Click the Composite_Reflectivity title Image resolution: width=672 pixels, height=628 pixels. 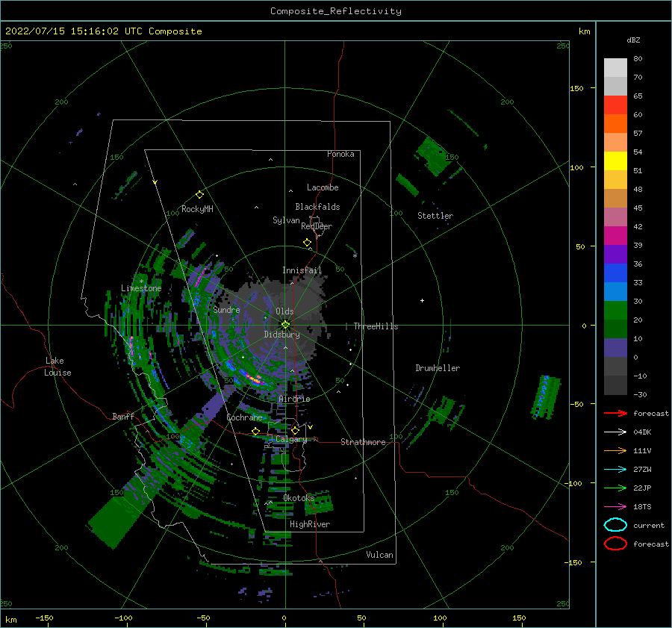[x=335, y=11]
